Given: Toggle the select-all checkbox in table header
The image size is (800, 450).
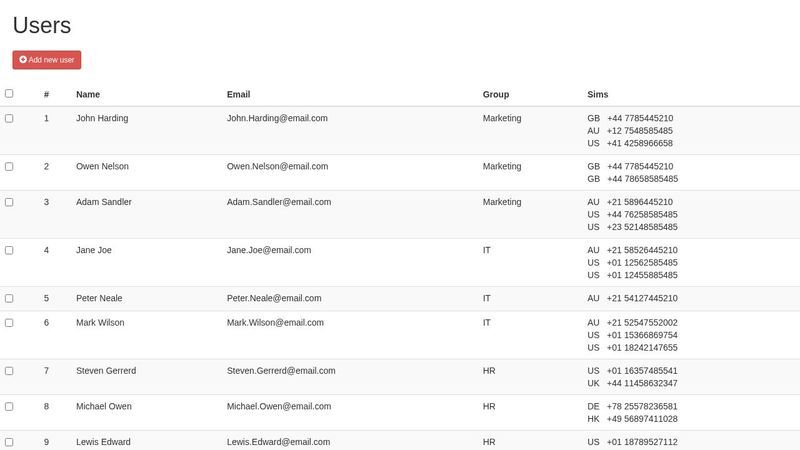Looking at the screenshot, I should click(9, 94).
